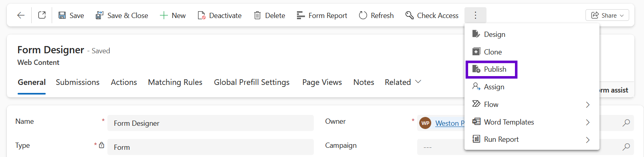Image resolution: width=644 pixels, height=157 pixels.
Task: Click the Deactivate document icon
Action: (x=202, y=15)
